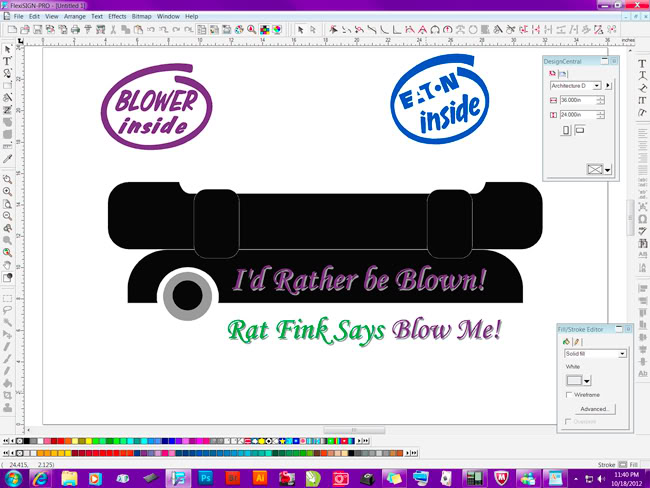The height and width of the screenshot is (488, 650).
Task: Open dropdown arrow next to DesignCentral envelope icon
Action: click(608, 170)
